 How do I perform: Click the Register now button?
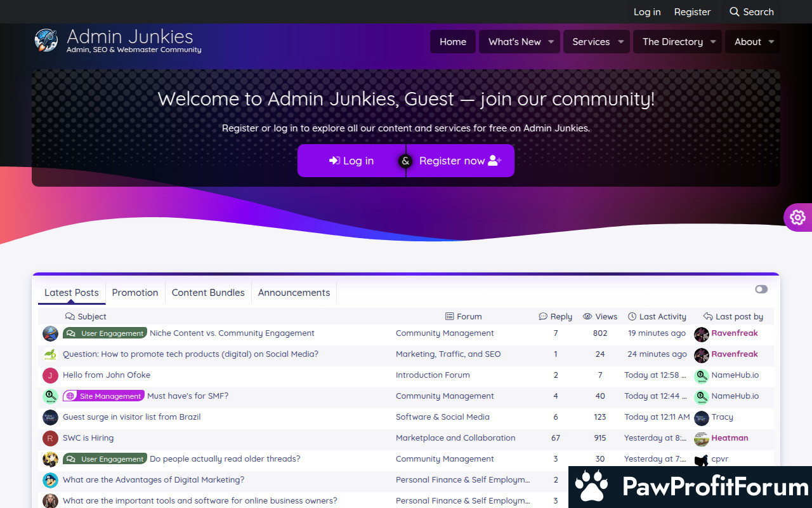click(x=460, y=161)
